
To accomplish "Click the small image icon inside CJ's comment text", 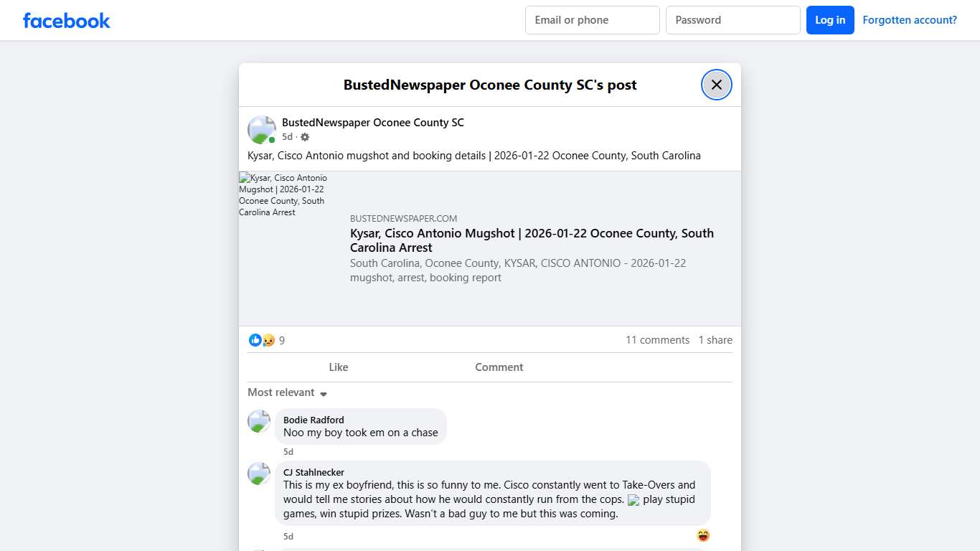I will 633,499.
